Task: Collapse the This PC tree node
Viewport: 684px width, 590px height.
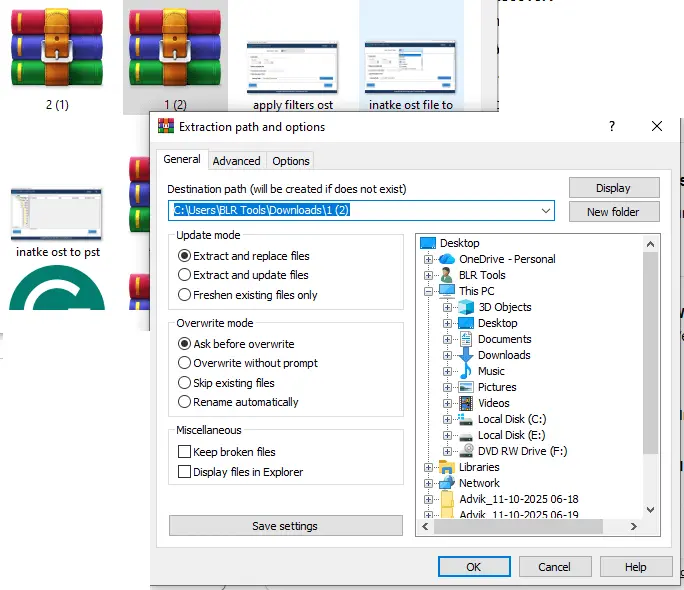Action: click(x=428, y=291)
